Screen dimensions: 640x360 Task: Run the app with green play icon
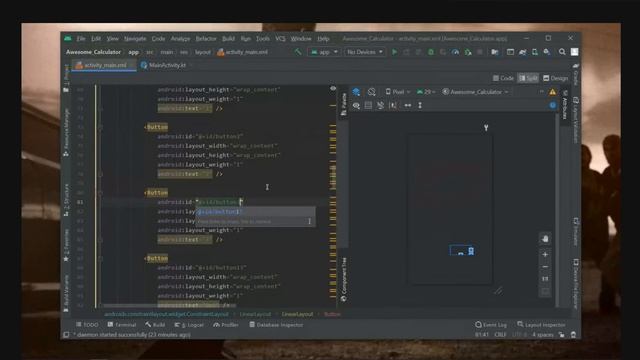[x=394, y=52]
